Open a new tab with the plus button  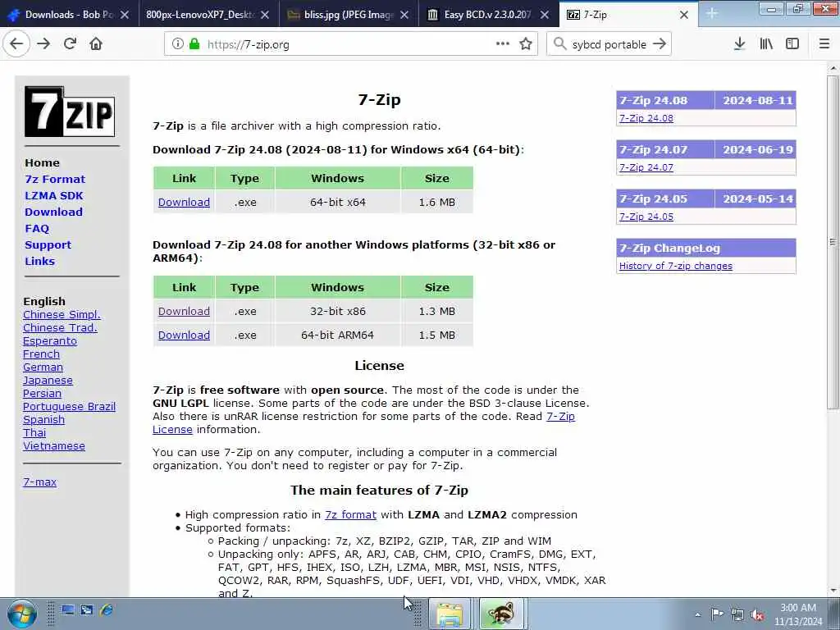pos(712,14)
